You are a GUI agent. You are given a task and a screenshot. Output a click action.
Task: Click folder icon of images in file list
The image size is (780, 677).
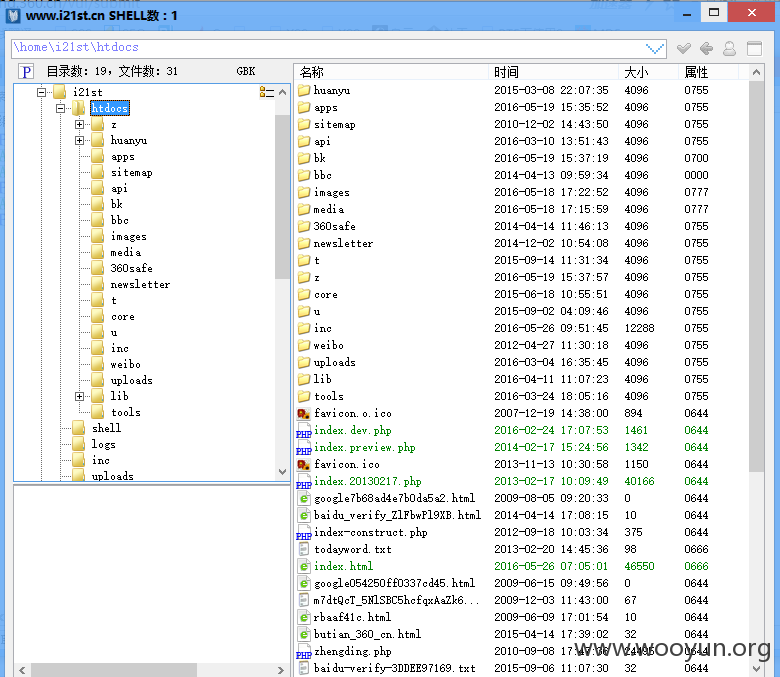tap(304, 193)
